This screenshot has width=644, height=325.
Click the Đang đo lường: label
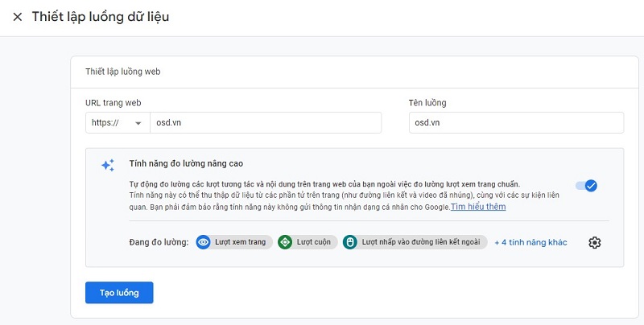tap(159, 242)
